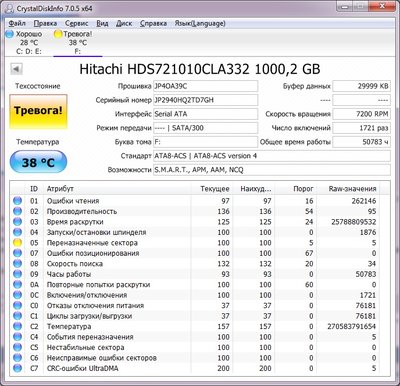This screenshot has width=400, height=386.
Task: Click blue status dot for CRC-ошибки UltraDMA
Action: (x=17, y=368)
